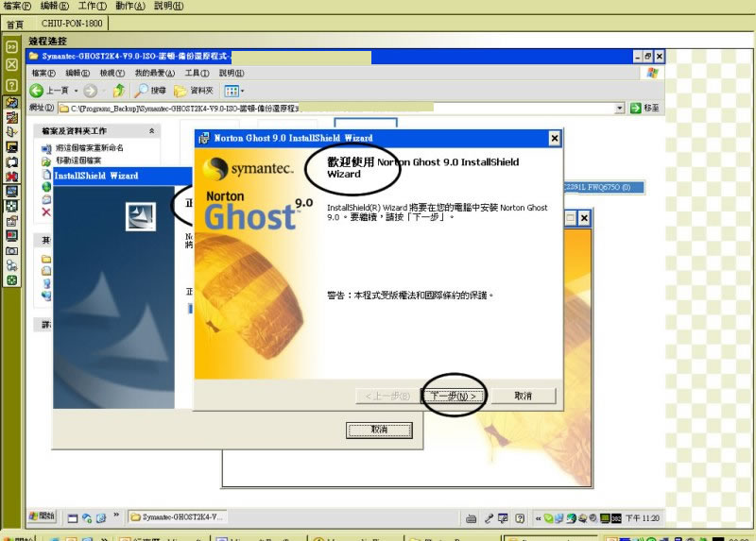Click the green square icon at sidebar bottom
This screenshot has width=756, height=541.
click(x=11, y=280)
